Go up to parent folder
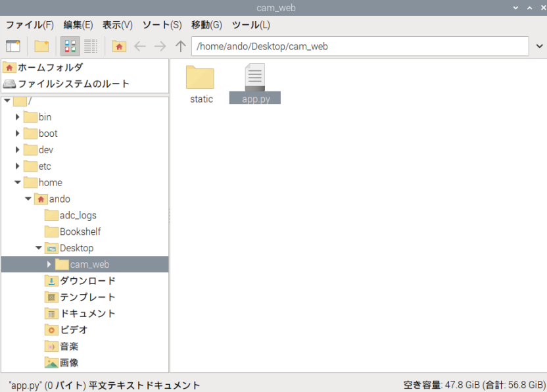 [180, 46]
